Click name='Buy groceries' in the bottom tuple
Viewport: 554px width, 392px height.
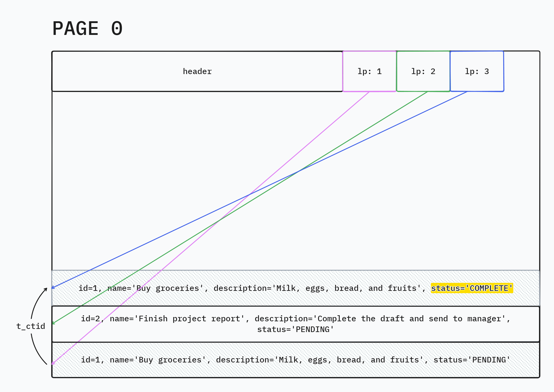click(158, 360)
